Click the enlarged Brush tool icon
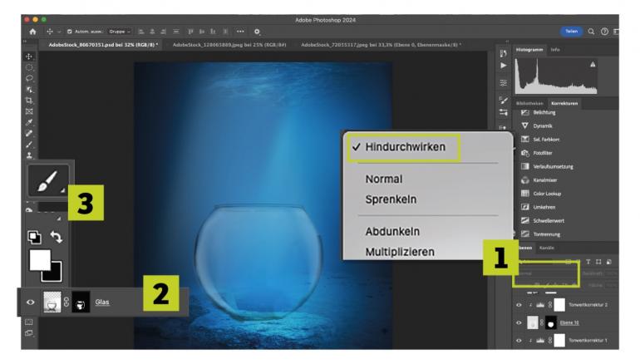The image size is (640, 364). pos(47,181)
